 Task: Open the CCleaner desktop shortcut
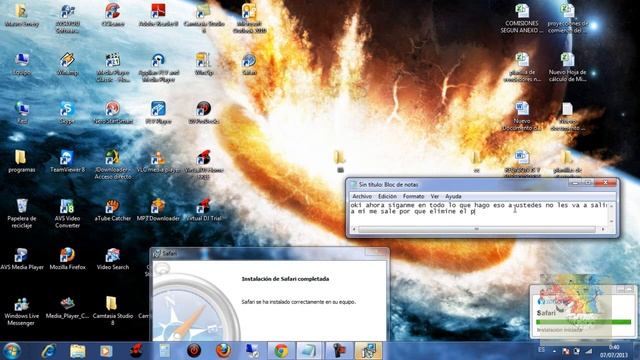[113, 16]
